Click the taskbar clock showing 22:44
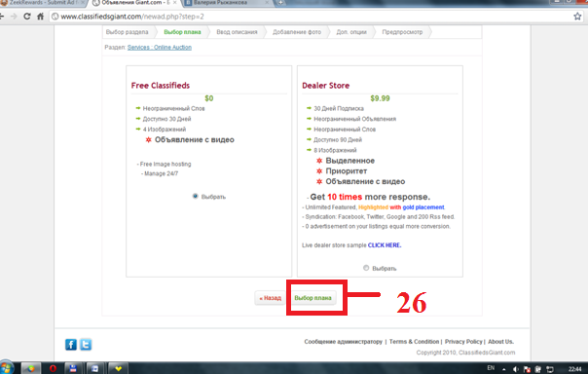Screen dimensions: 588x374 [x=574, y=369]
